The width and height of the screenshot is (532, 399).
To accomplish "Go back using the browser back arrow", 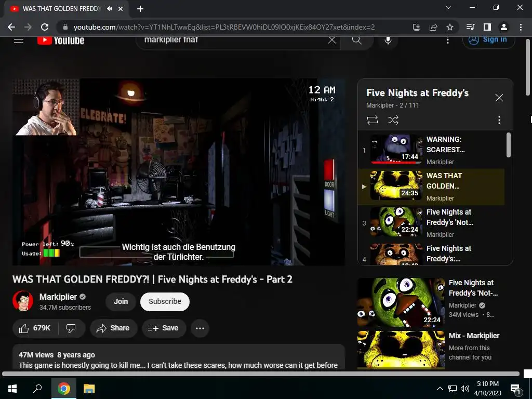I will pos(11,27).
